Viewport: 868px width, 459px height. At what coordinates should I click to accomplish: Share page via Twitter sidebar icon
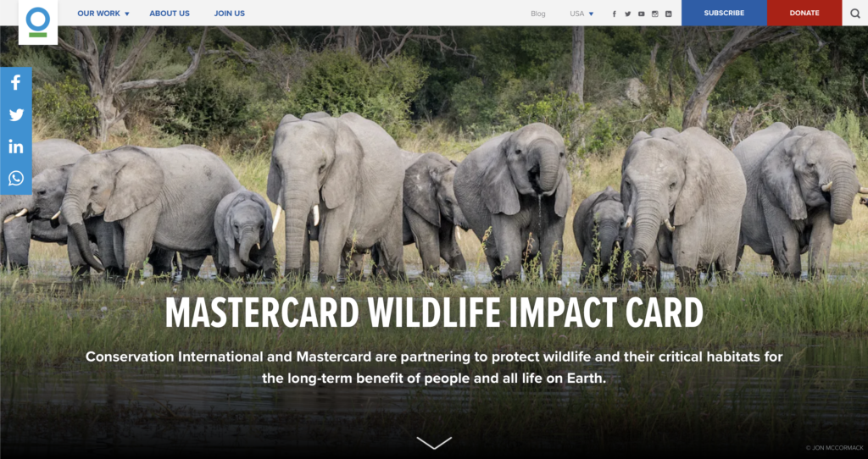pyautogui.click(x=16, y=114)
